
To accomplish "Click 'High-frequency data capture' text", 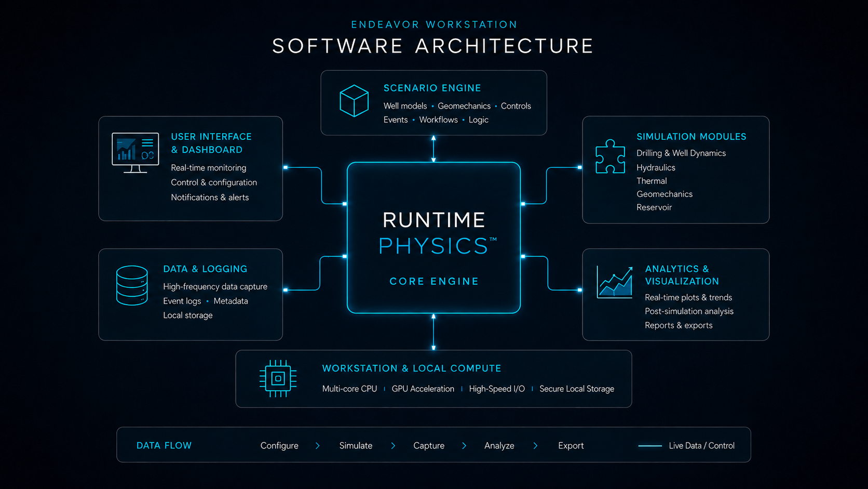I will [x=215, y=287].
